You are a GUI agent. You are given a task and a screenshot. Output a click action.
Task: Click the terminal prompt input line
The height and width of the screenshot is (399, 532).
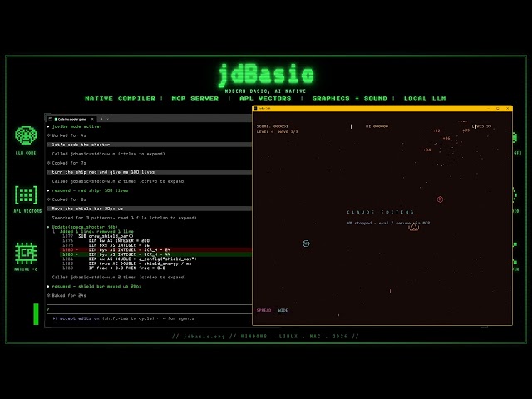pos(150,309)
